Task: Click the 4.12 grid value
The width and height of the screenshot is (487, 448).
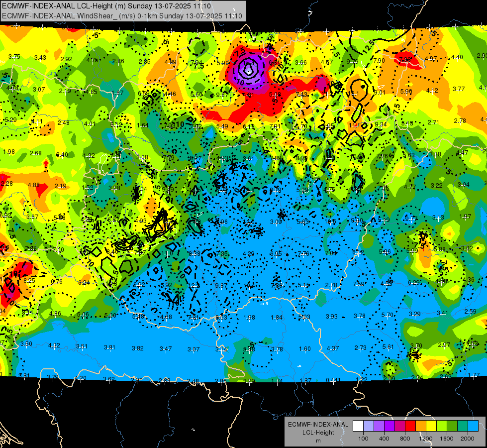Action: point(432,90)
